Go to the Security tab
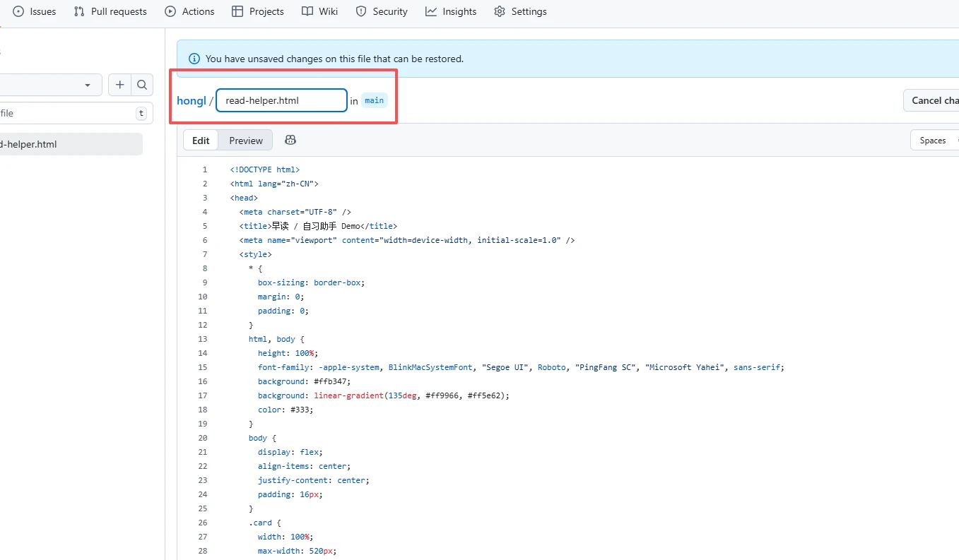Viewport: 959px width, 560px height. click(x=382, y=11)
